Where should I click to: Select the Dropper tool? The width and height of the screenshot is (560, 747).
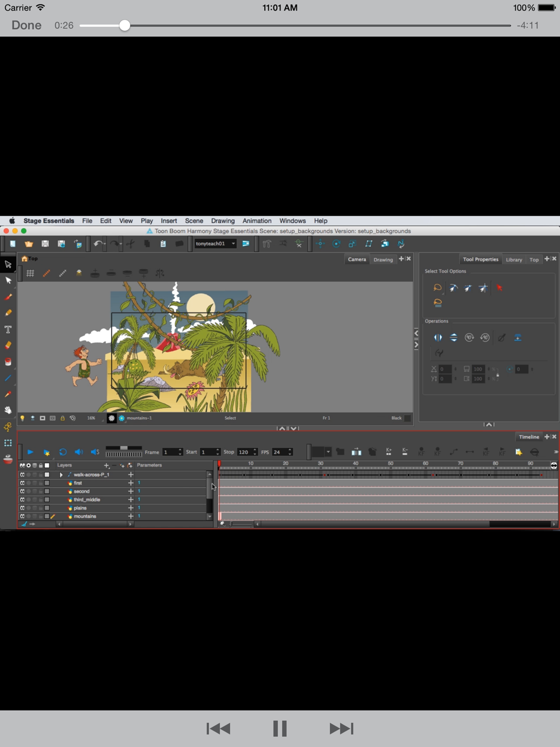[8, 394]
